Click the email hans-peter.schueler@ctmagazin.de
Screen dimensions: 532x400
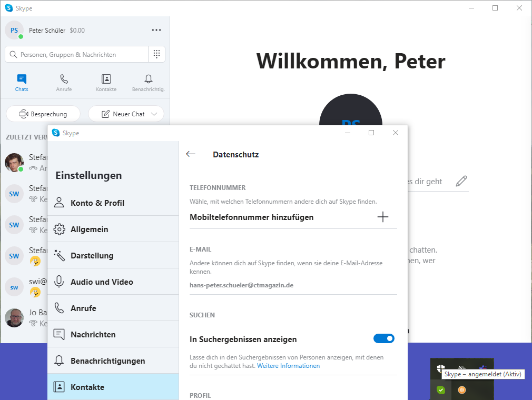242,285
